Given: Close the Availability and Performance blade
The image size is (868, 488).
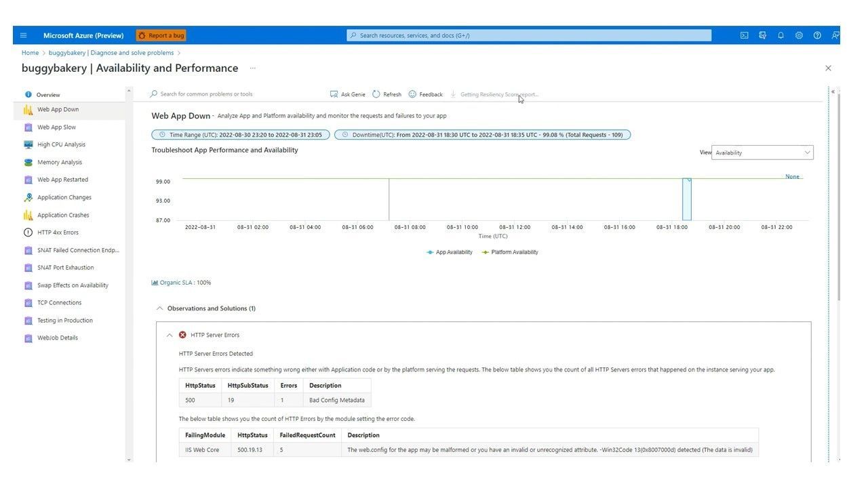Looking at the screenshot, I should (x=828, y=68).
